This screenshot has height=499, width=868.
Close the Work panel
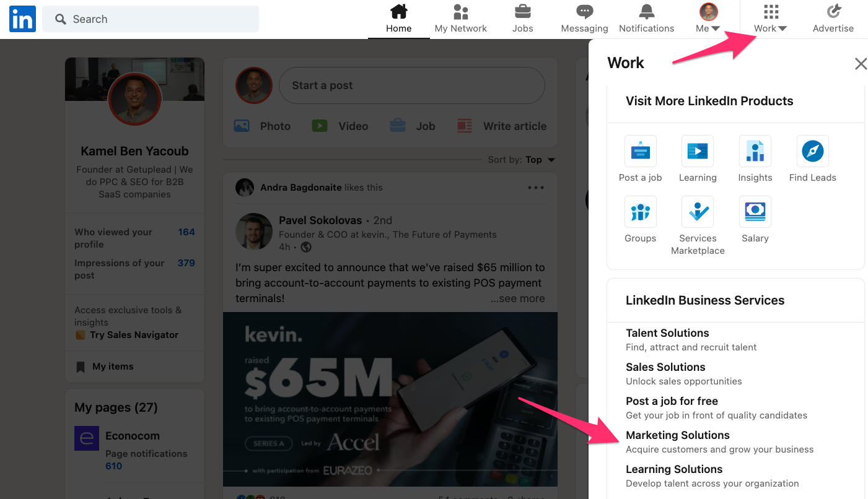(x=861, y=63)
